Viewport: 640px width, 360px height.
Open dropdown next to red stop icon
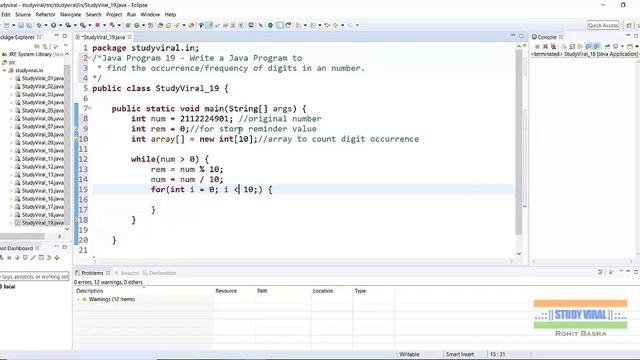(104, 25)
